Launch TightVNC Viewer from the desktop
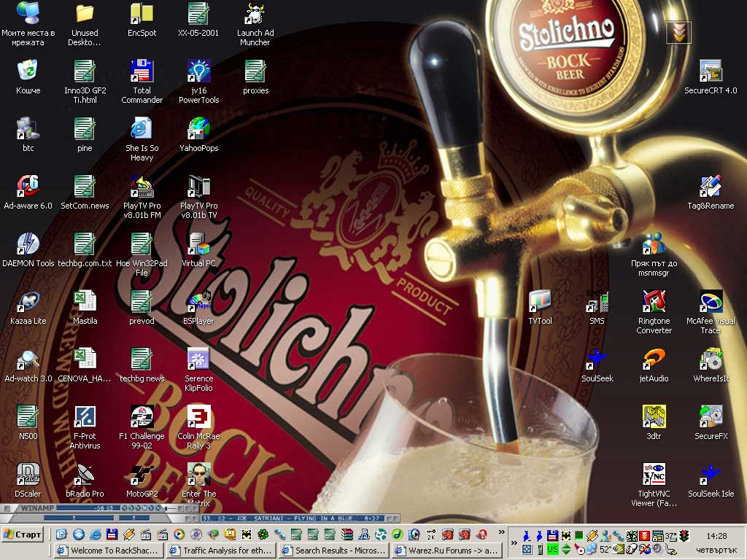This screenshot has width=747, height=560. (x=653, y=475)
